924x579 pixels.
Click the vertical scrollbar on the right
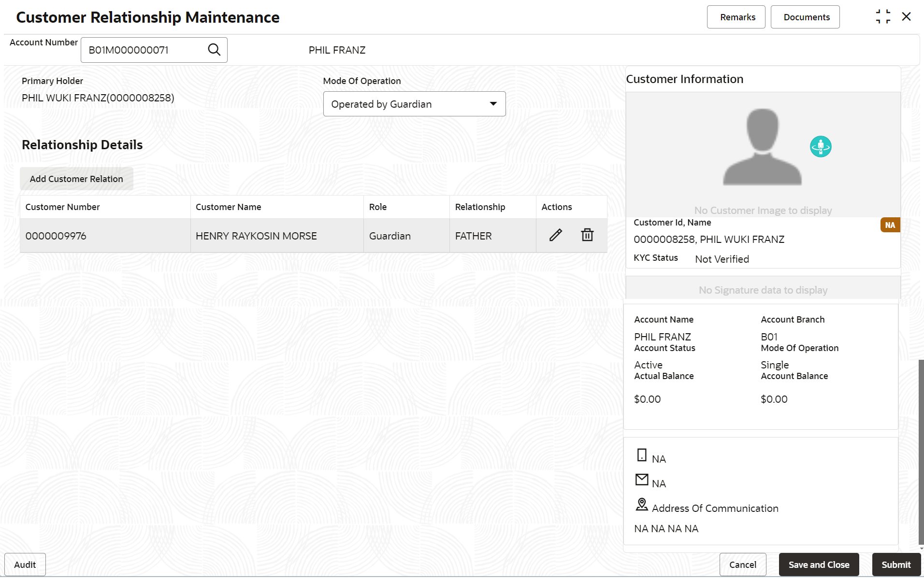coord(921,452)
